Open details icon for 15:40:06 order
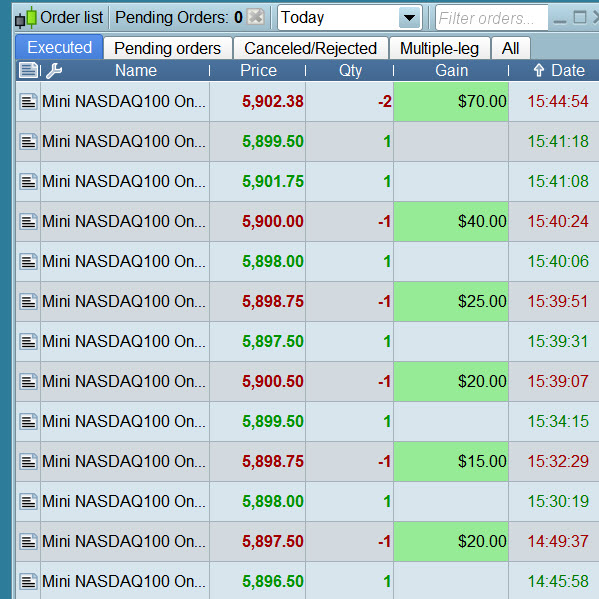Image resolution: width=599 pixels, height=599 pixels. [x=28, y=261]
